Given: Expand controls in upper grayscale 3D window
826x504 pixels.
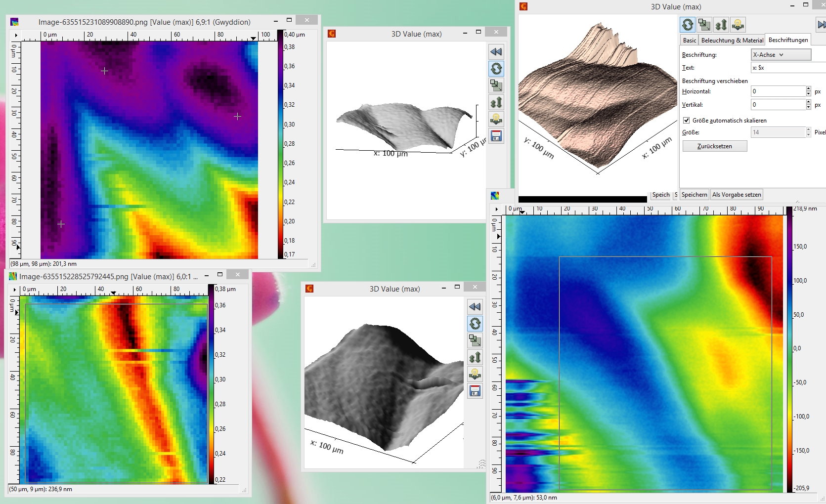Looking at the screenshot, I should point(496,52).
